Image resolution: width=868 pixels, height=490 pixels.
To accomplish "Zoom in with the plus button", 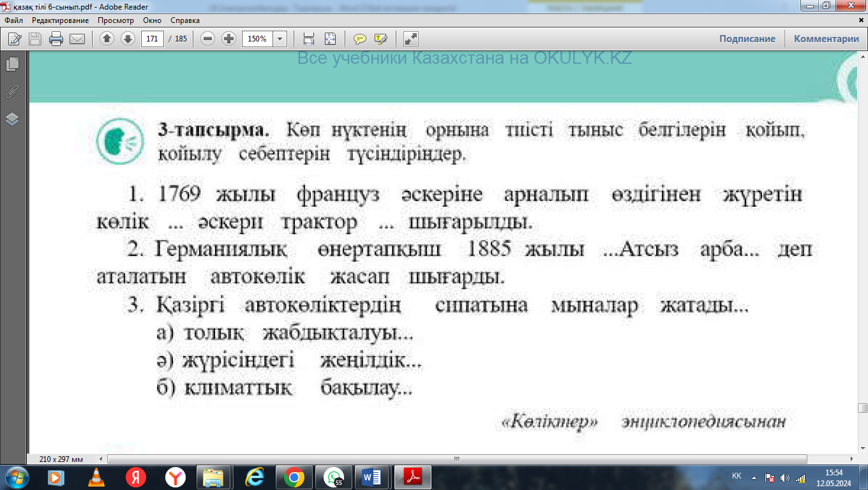I will click(228, 39).
